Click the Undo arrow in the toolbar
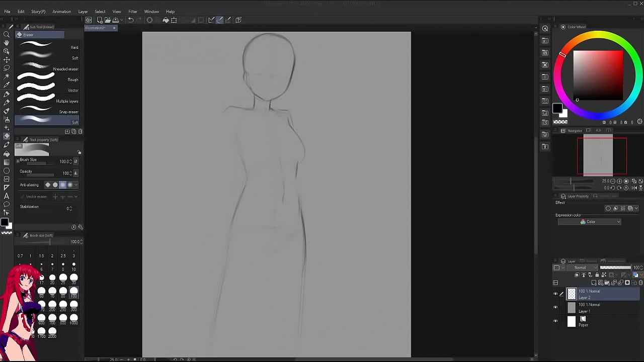The height and width of the screenshot is (362, 644). coord(130,20)
